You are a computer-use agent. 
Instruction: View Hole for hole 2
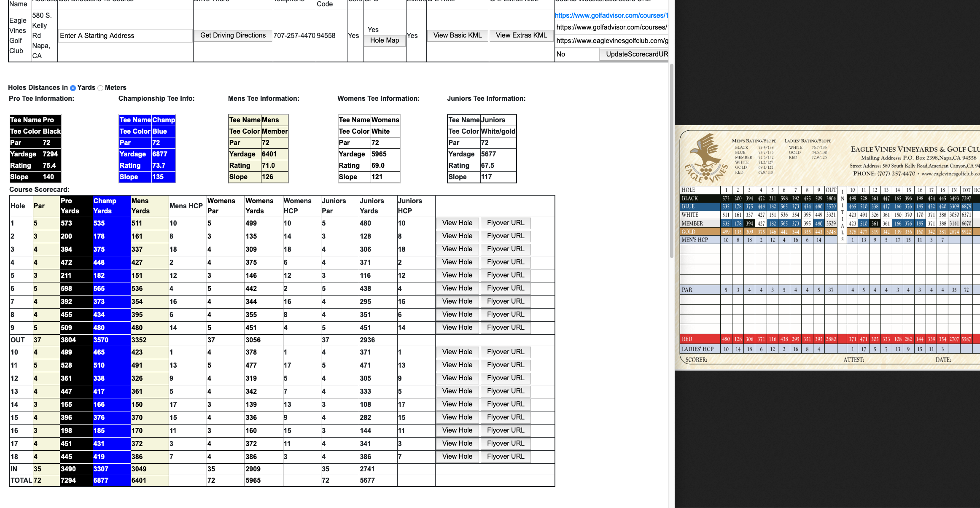[x=458, y=236]
